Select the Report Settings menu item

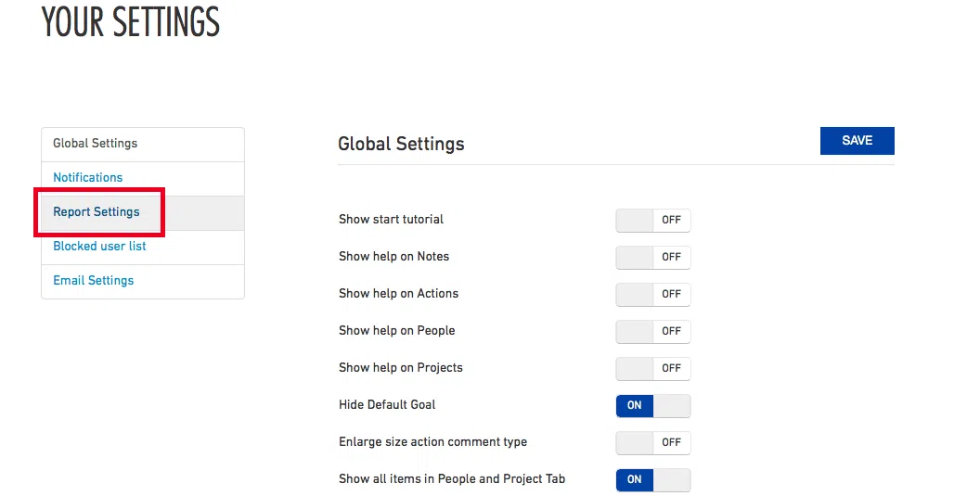97,211
